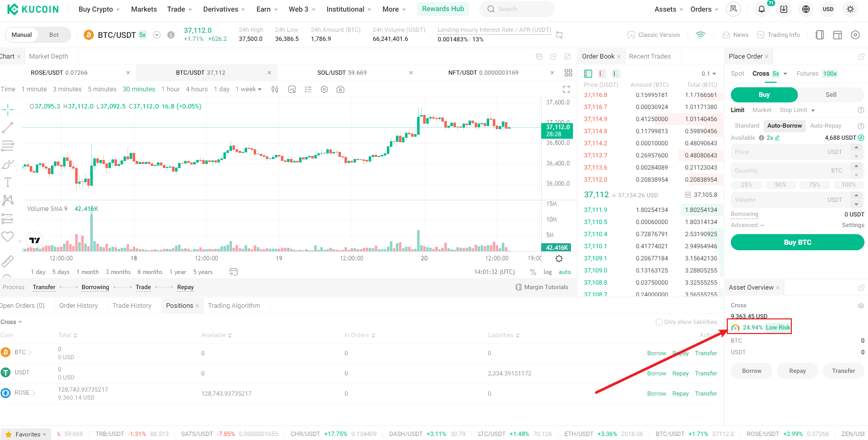Toggle auto scale on chart
Screen dimensions: 868x440
(x=565, y=272)
